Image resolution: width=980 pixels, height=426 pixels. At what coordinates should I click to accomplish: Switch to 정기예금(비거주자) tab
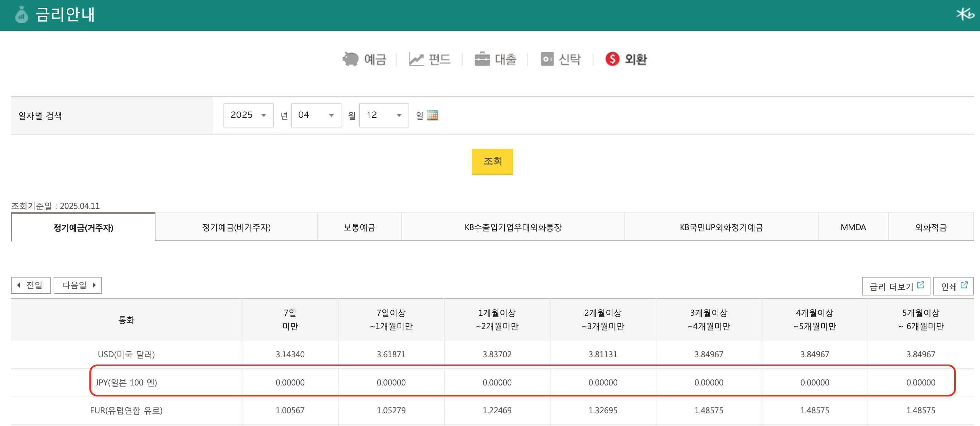click(236, 227)
